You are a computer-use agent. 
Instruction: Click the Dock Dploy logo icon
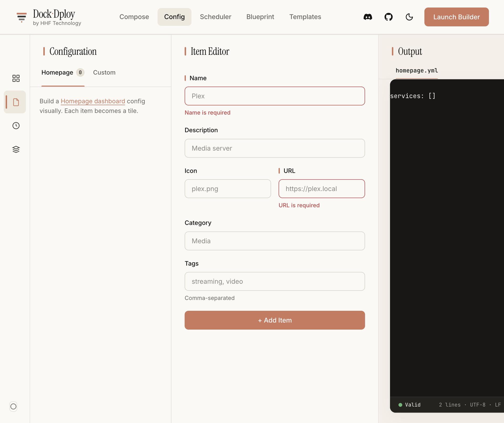click(22, 17)
